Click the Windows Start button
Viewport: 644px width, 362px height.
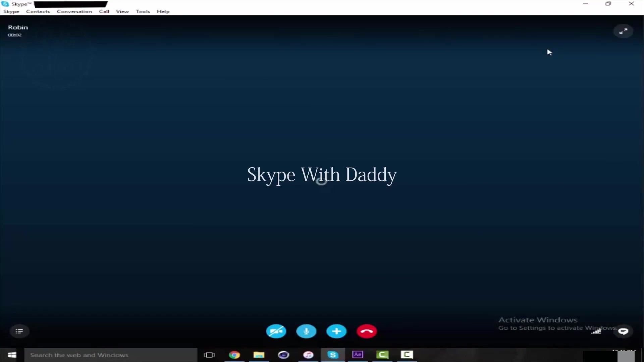point(12,355)
